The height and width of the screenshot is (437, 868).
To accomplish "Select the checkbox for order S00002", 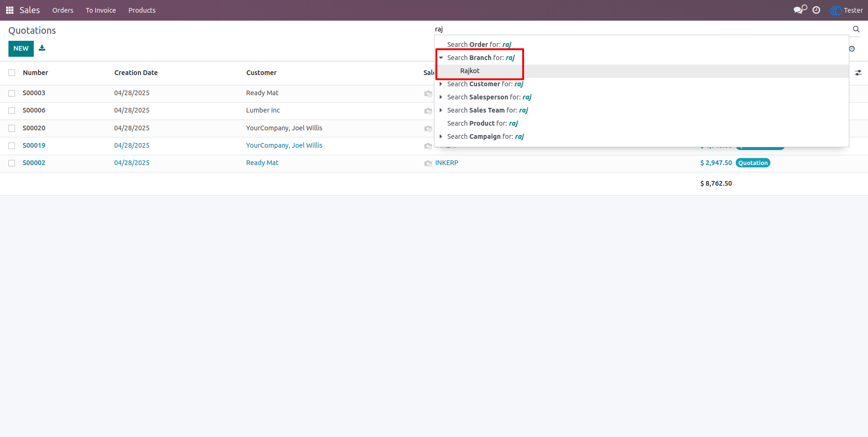I will coord(12,163).
